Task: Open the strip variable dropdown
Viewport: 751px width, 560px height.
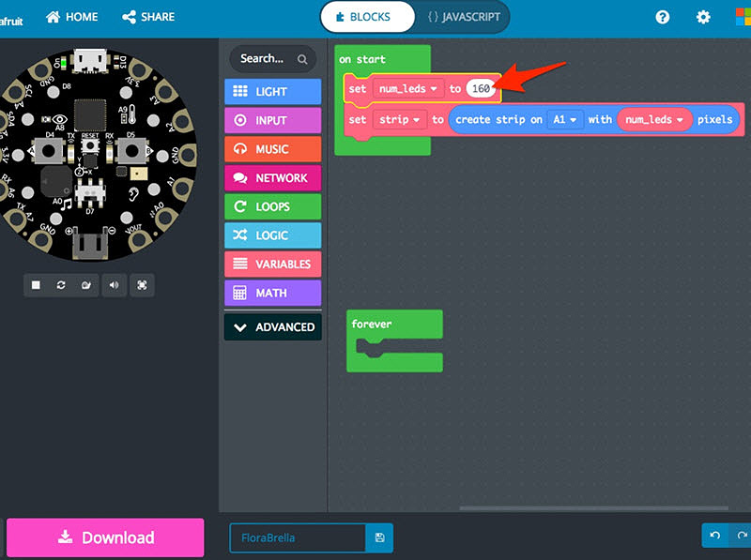Action: pyautogui.click(x=399, y=119)
